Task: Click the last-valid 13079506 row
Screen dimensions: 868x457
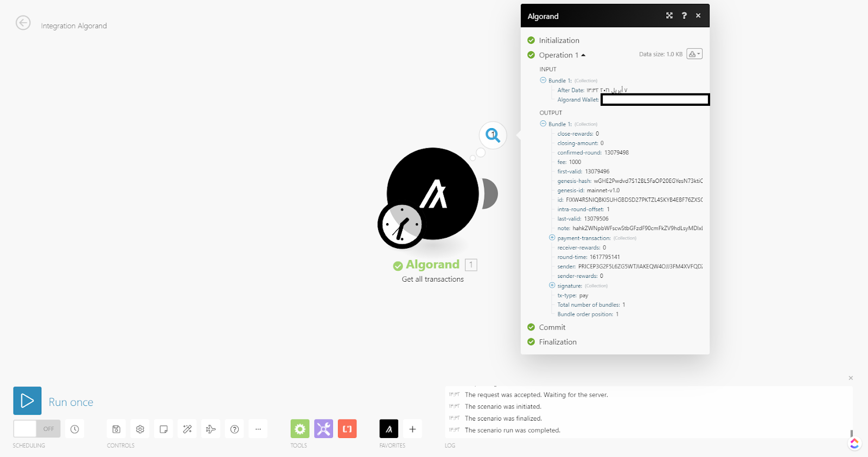Action: (x=583, y=219)
